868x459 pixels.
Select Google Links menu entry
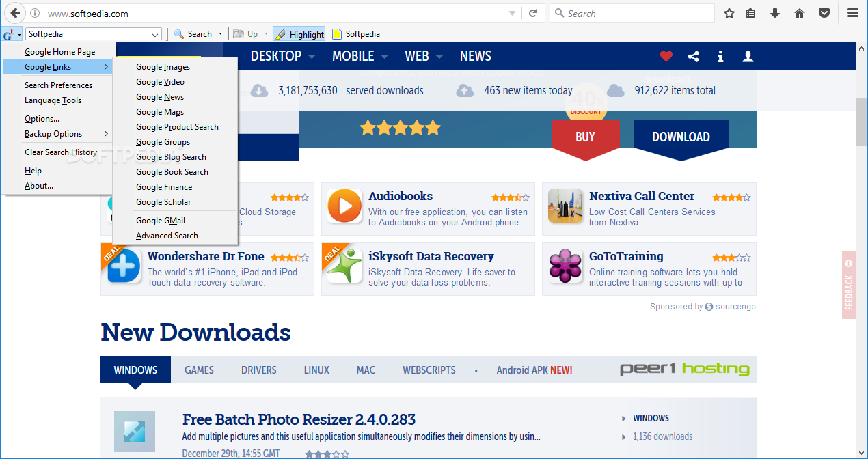click(x=57, y=67)
